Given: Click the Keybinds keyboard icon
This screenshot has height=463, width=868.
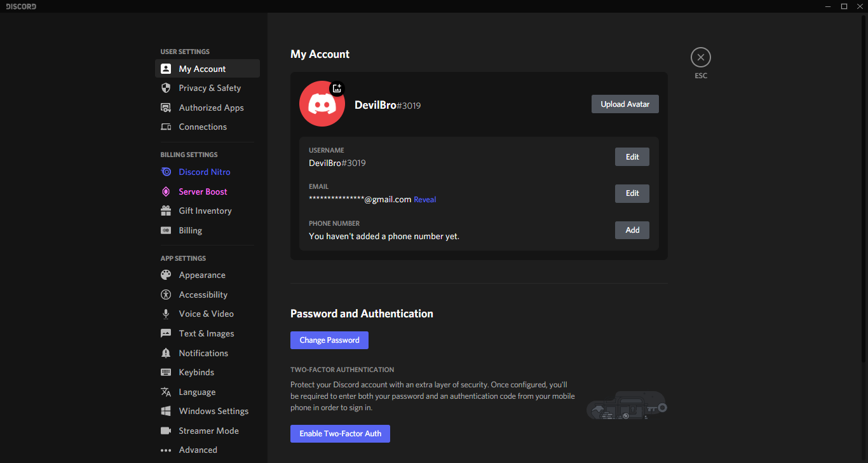Looking at the screenshot, I should [166, 372].
